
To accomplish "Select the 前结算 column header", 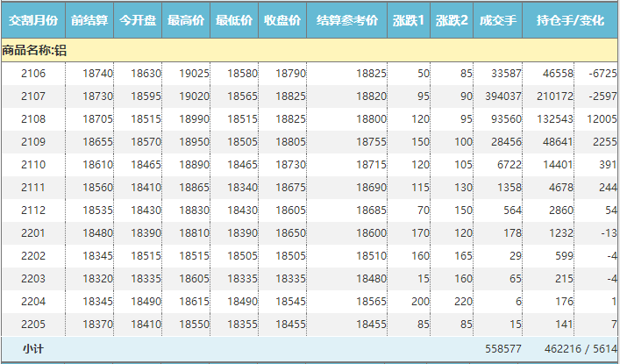I will tap(89, 20).
